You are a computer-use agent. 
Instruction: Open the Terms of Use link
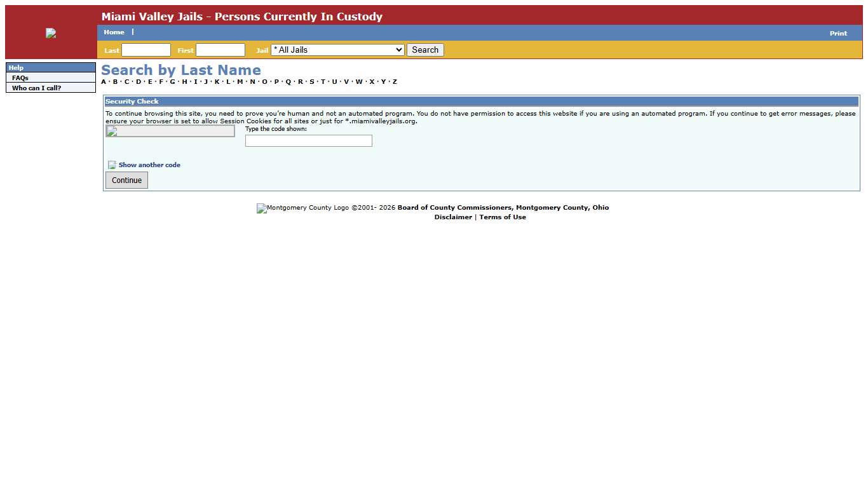pos(502,217)
